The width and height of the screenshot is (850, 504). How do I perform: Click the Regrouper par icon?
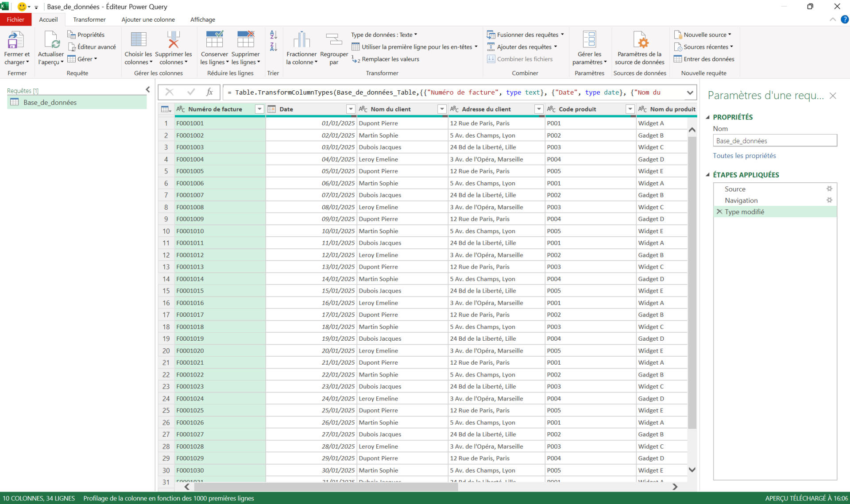coord(334,40)
